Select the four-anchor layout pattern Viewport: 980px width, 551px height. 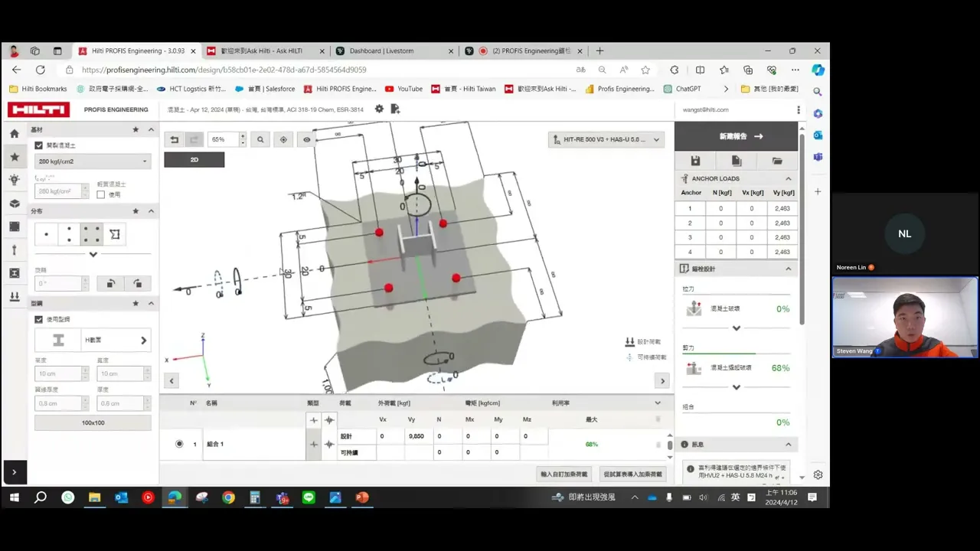tap(92, 234)
